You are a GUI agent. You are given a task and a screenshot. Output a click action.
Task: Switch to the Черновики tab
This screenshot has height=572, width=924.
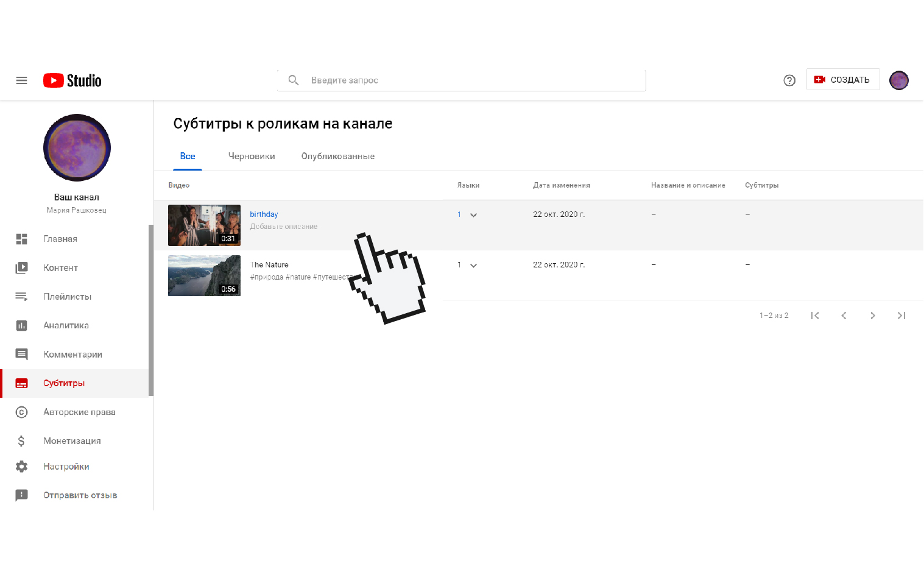click(252, 157)
